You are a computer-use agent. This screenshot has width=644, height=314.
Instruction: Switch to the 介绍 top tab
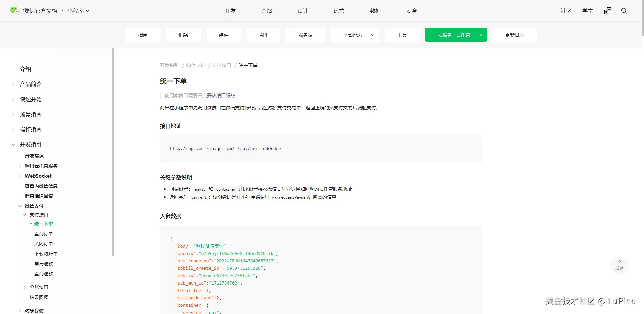point(267,11)
